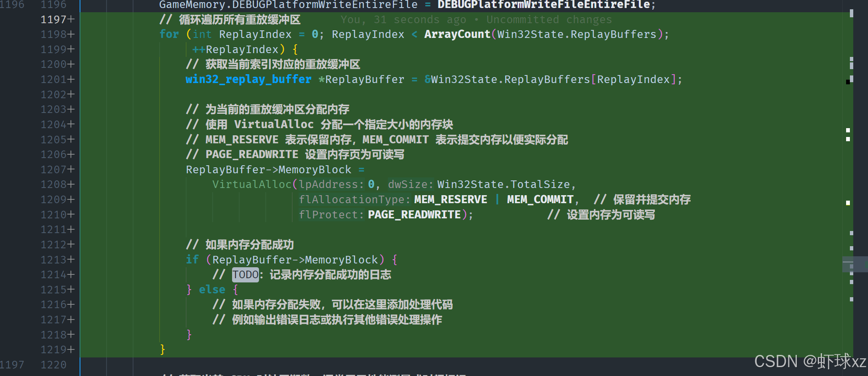Click the &Win32State.ReplayBuffers[ReplayIndex] expression
This screenshot has width=868, height=376.
click(x=550, y=79)
